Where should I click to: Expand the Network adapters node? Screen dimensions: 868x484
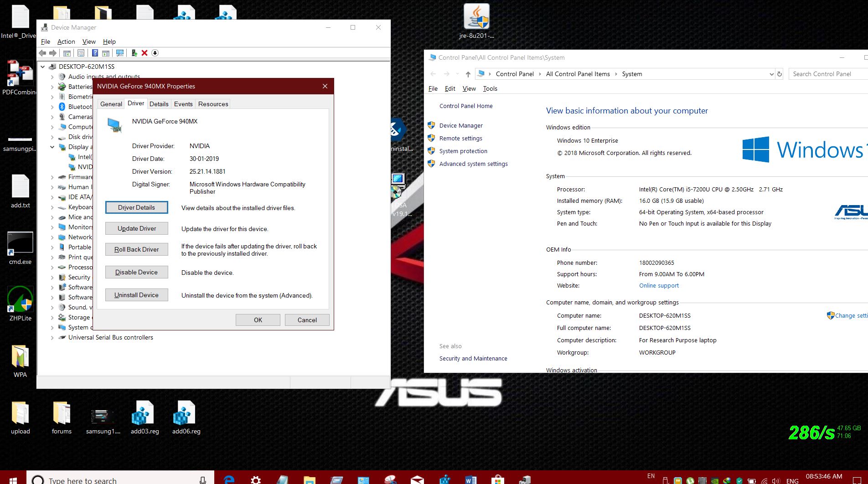(52, 237)
